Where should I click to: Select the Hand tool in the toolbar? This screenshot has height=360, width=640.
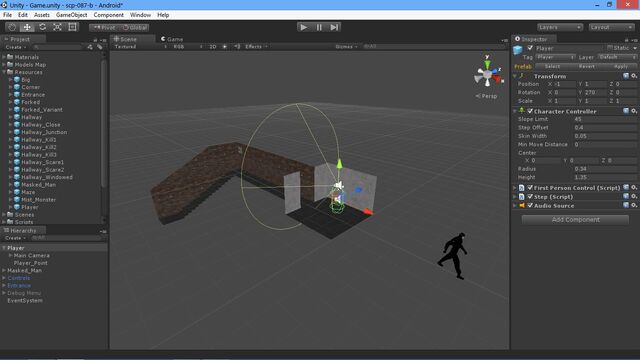[x=12, y=27]
